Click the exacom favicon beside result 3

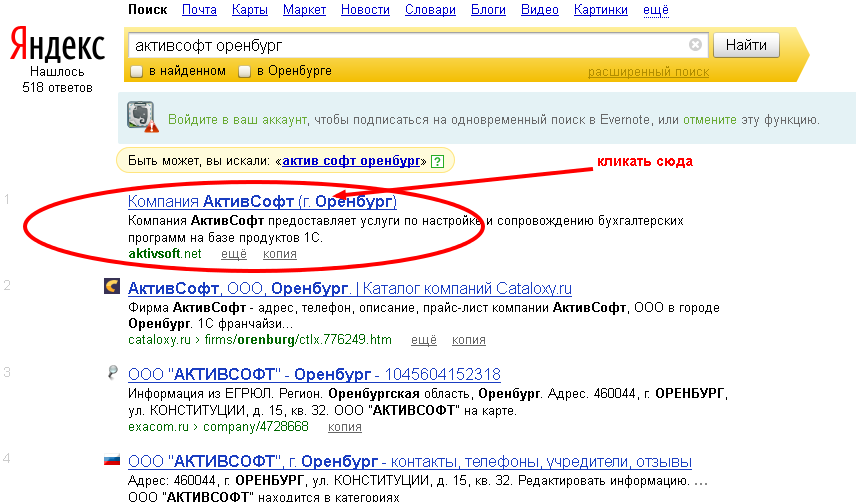(112, 373)
